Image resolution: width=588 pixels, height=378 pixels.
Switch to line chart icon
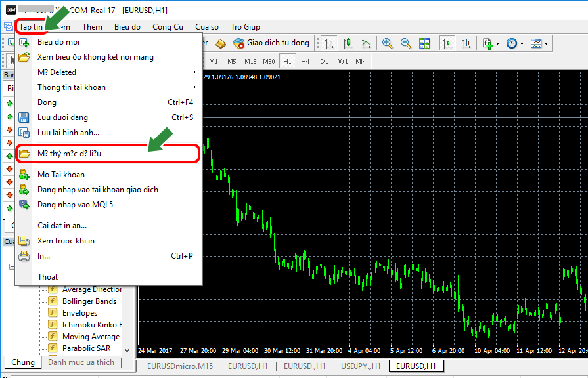(366, 43)
